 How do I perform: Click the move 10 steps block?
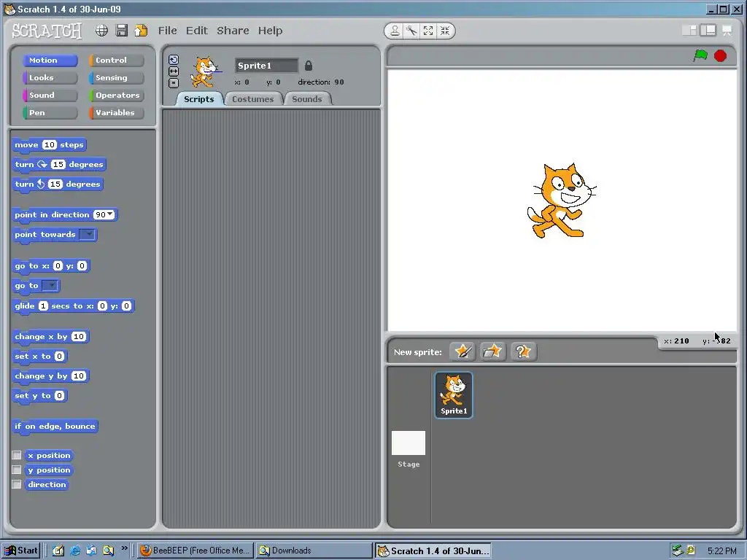click(50, 145)
